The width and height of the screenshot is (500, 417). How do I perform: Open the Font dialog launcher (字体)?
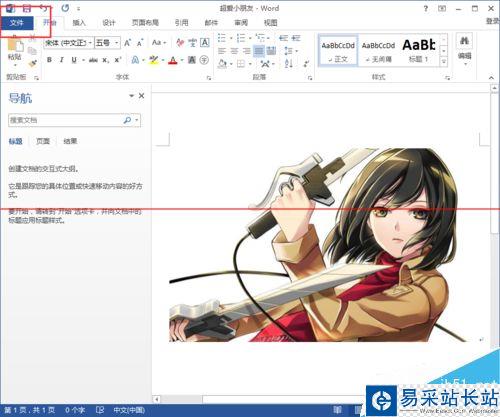coord(209,78)
